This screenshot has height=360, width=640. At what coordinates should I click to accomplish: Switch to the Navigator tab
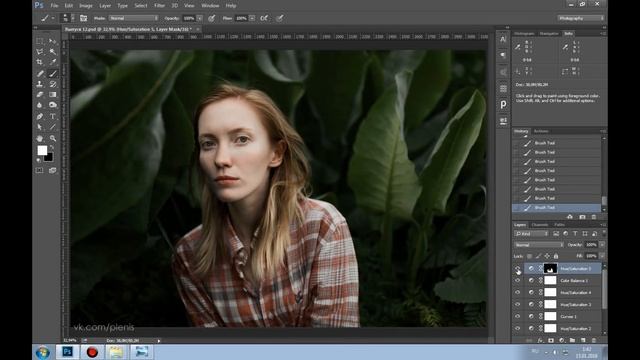(549, 33)
